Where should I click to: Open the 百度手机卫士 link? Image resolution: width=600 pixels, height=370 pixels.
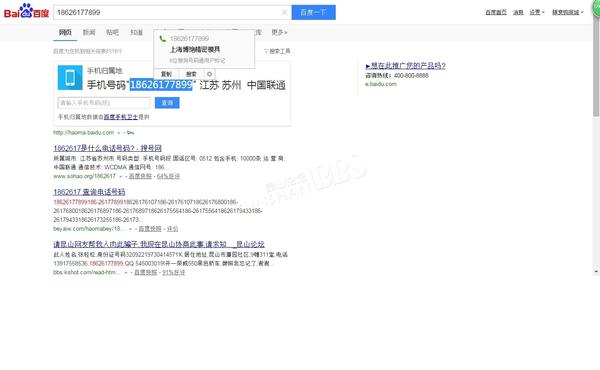(121, 117)
